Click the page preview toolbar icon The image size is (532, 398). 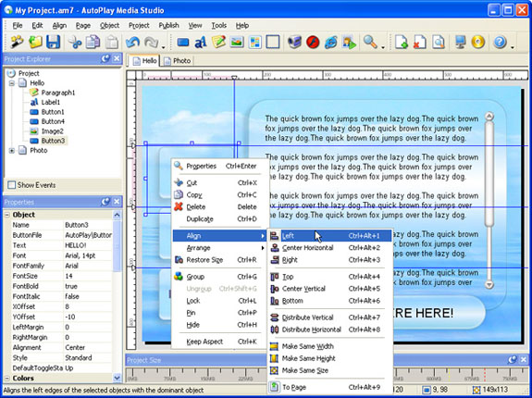coord(438,43)
